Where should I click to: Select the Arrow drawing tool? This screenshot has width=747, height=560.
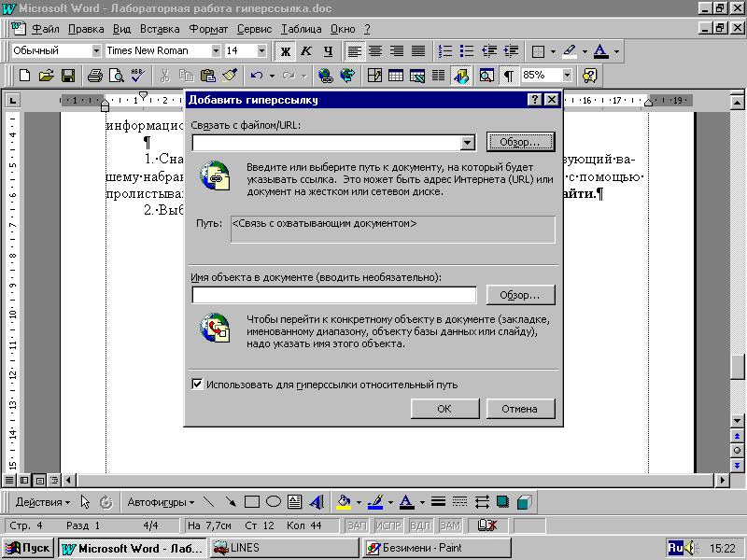[231, 502]
